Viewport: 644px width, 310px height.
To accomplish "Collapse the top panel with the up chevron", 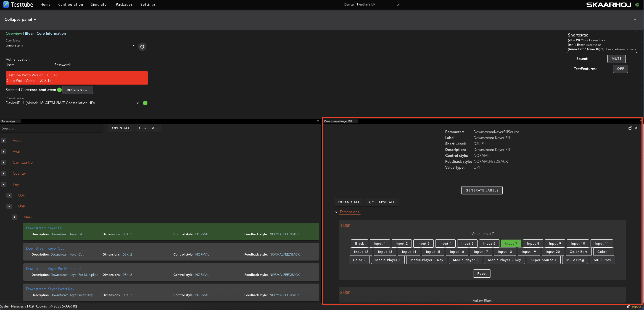I will (635, 19).
